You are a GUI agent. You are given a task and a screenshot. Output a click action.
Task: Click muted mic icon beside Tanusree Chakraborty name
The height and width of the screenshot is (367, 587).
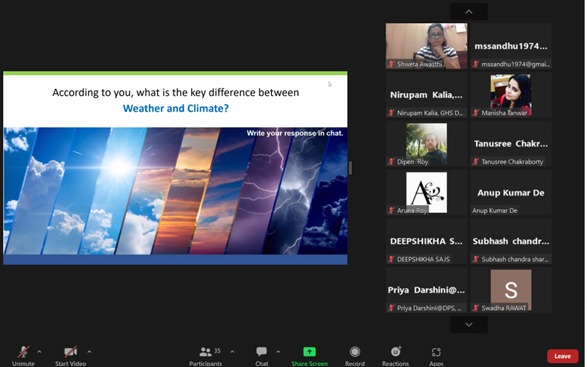(476, 162)
